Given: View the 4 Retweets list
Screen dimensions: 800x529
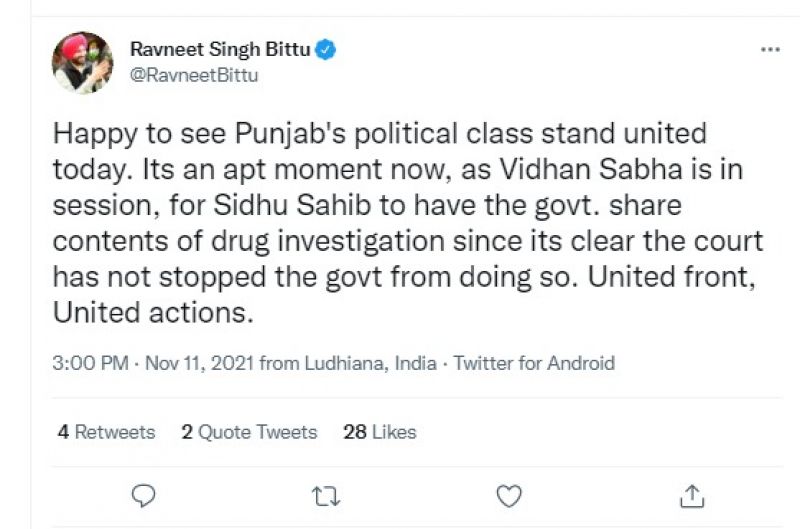Looking at the screenshot, I should click(x=106, y=432).
